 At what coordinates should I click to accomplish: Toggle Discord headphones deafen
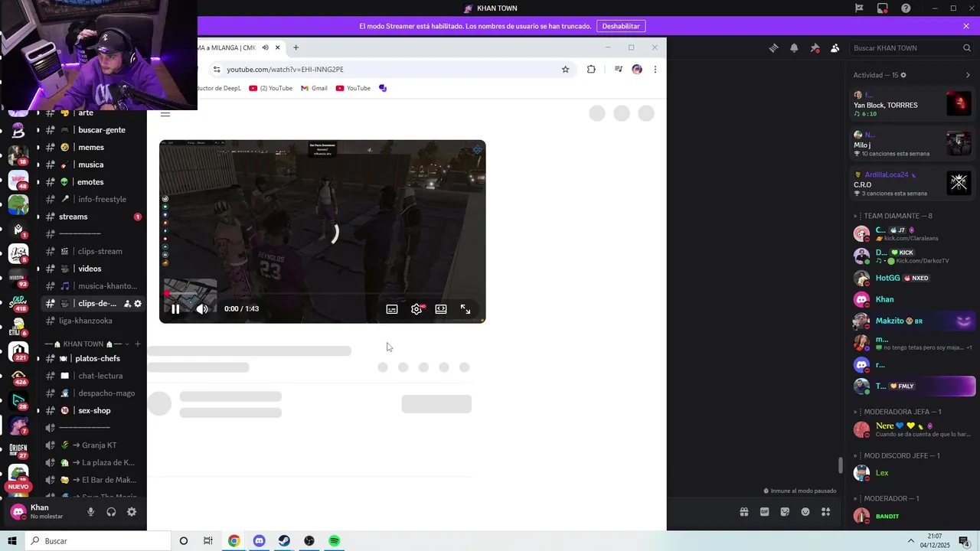coord(111,512)
